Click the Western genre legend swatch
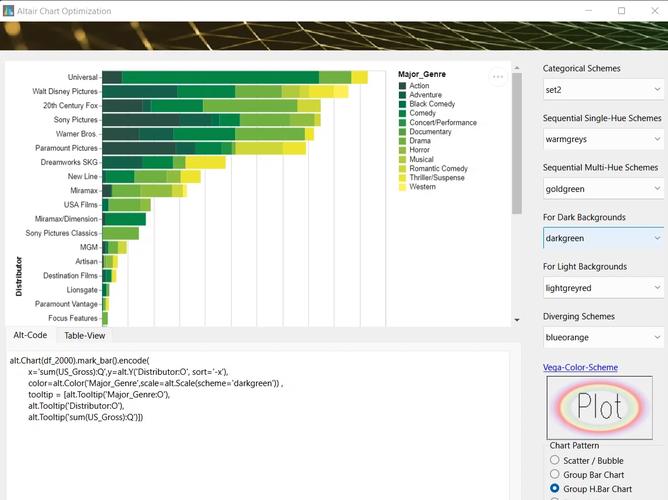The image size is (668, 500). coord(402,187)
